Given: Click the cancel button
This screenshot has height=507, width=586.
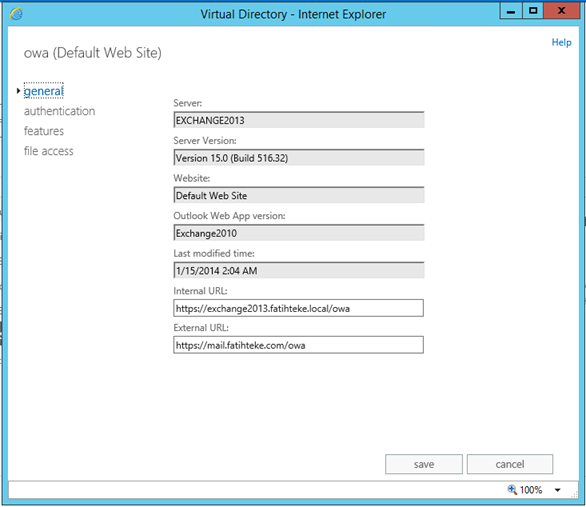Looking at the screenshot, I should click(x=510, y=464).
